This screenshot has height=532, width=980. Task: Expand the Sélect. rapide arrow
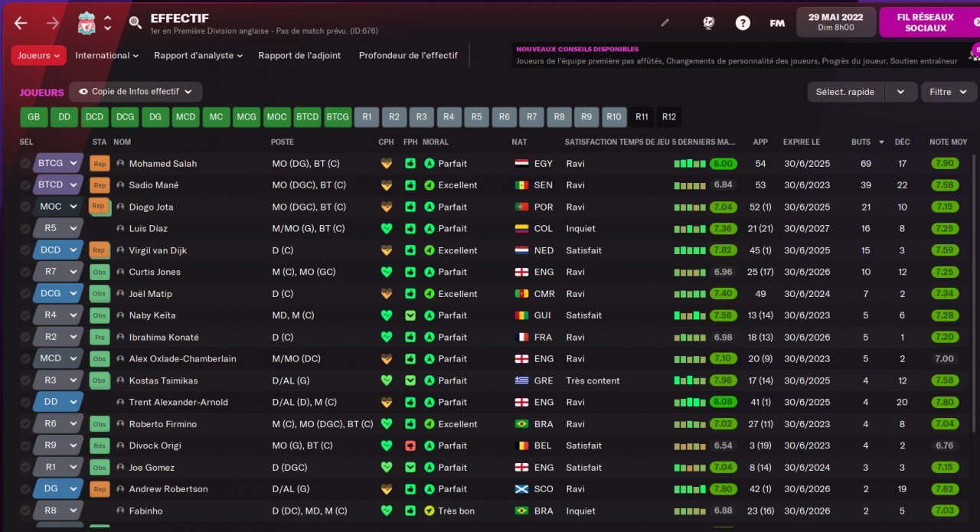click(900, 92)
